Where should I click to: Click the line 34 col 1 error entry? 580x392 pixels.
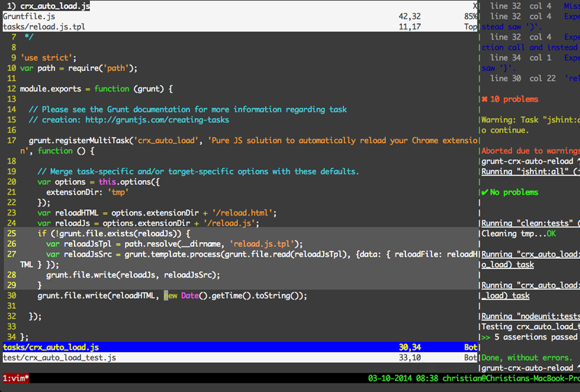pos(535,58)
